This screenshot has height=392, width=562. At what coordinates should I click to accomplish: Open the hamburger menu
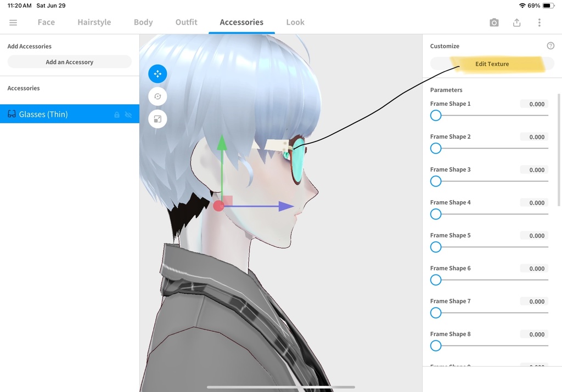(x=13, y=22)
